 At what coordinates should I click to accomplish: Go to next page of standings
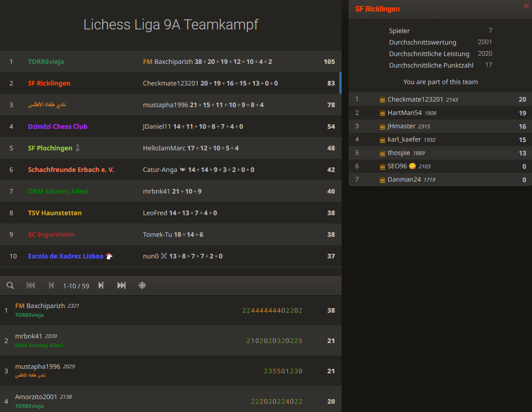pos(101,286)
